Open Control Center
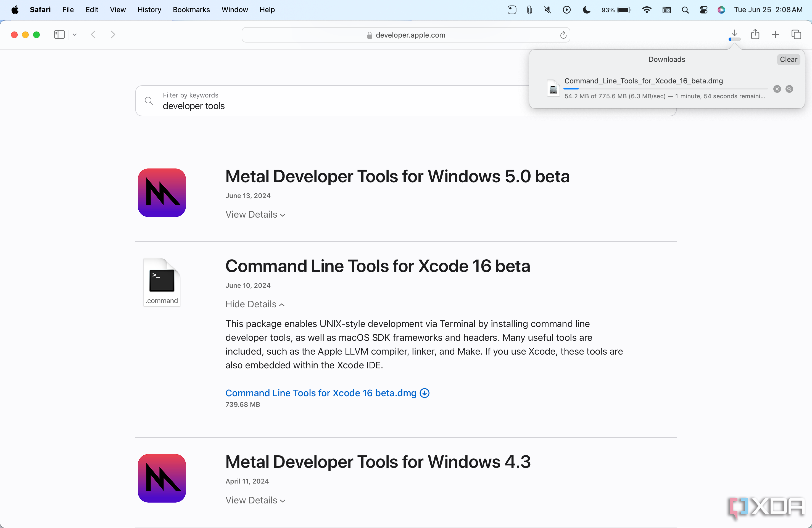Image resolution: width=812 pixels, height=528 pixels. click(703, 10)
